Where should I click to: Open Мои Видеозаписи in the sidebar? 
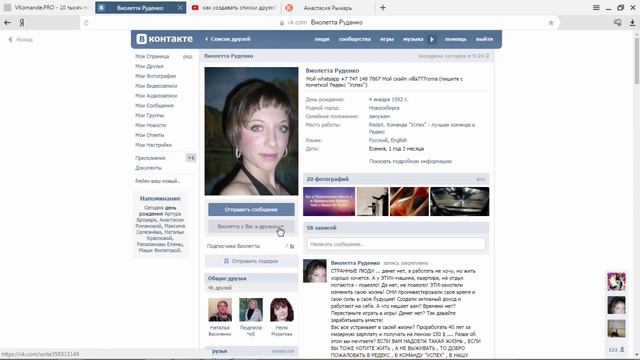(156, 86)
